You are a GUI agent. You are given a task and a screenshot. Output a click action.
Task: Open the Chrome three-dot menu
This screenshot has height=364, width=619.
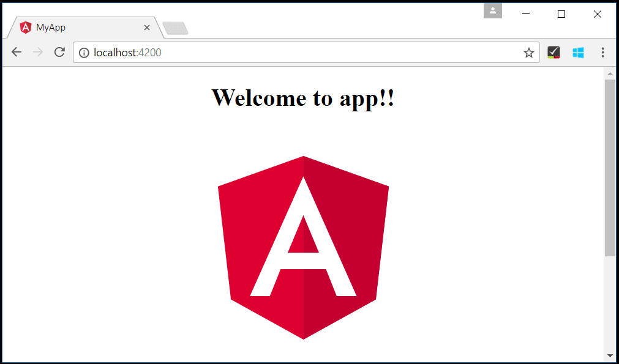602,52
